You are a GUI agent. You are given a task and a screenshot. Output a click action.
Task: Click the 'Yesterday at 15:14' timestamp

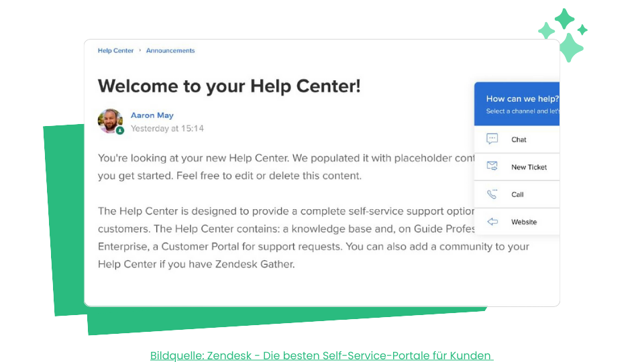[x=167, y=129]
